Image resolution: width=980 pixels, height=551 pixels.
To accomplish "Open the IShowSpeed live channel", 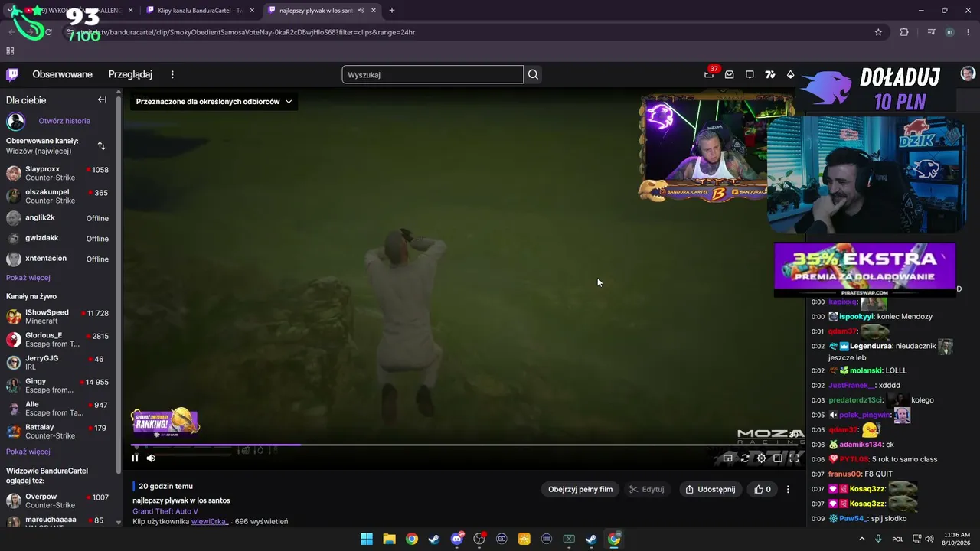I will click(60, 317).
